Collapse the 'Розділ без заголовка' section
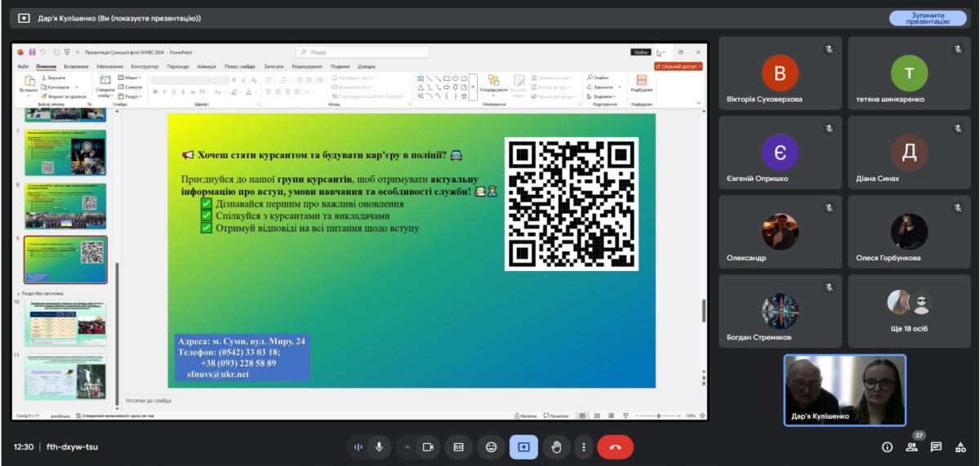 click(x=19, y=293)
